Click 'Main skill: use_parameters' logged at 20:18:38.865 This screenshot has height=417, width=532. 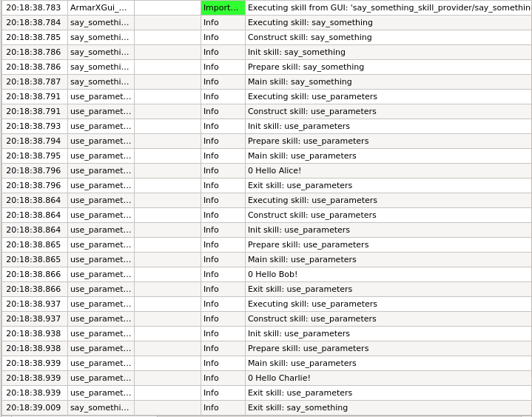pos(302,259)
